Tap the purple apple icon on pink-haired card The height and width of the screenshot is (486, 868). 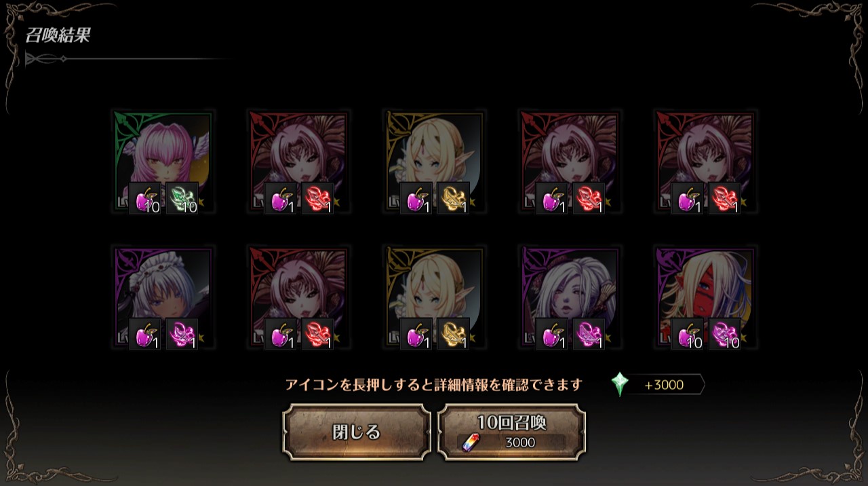point(145,198)
